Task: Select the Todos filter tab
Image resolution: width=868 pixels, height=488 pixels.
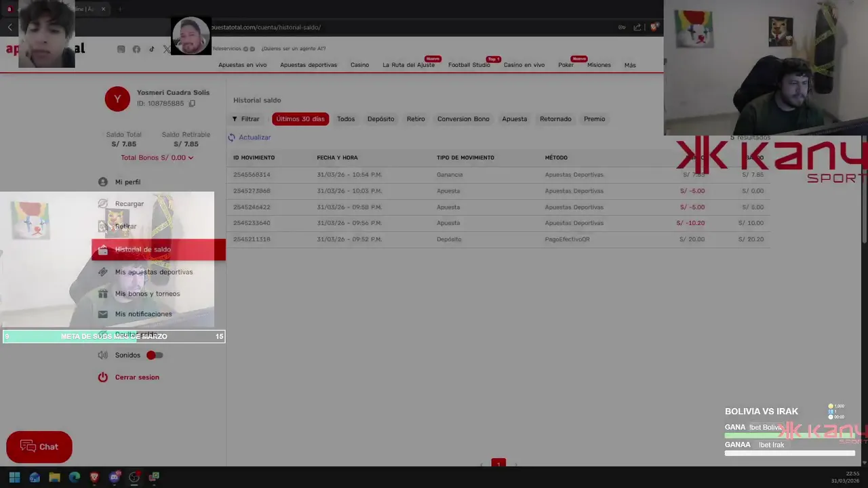Action: (346, 119)
